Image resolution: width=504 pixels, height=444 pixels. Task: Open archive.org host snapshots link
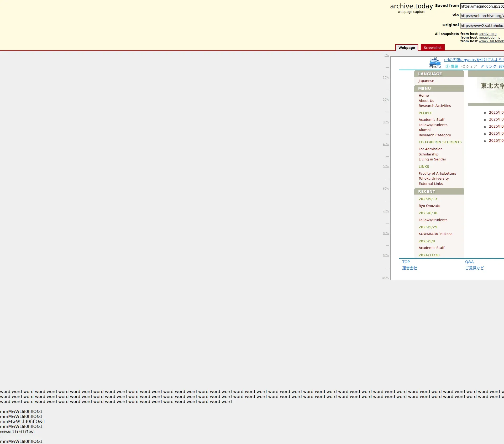(x=487, y=34)
